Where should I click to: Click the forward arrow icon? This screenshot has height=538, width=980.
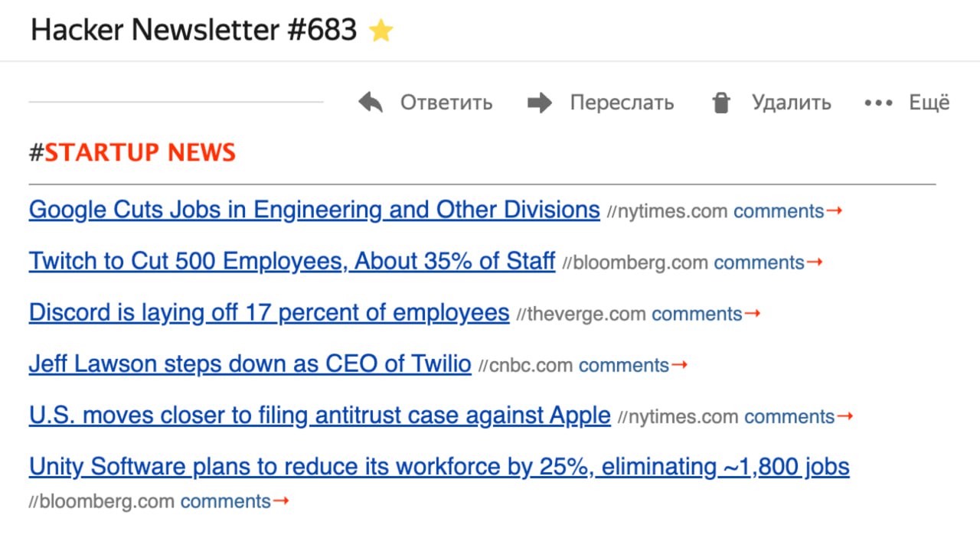click(540, 103)
